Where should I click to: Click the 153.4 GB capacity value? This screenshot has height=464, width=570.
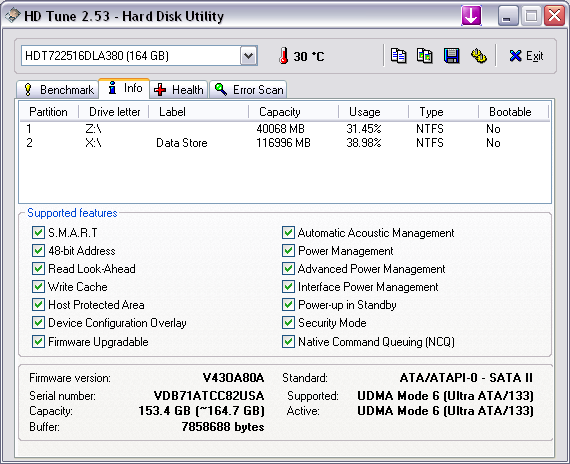tap(201, 411)
